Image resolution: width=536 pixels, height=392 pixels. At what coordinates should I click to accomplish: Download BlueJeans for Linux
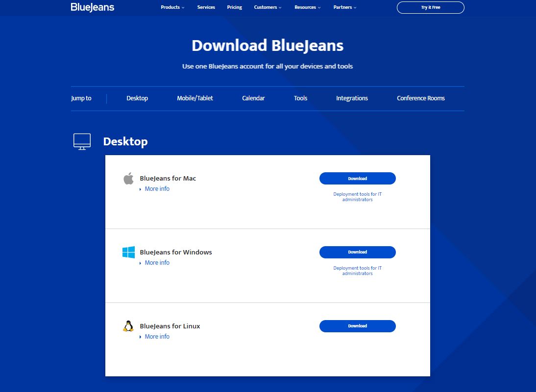point(357,326)
